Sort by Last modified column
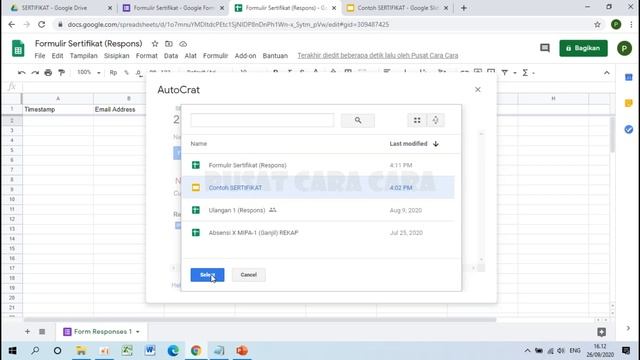Screen dimensions: 640x360 click(414, 144)
